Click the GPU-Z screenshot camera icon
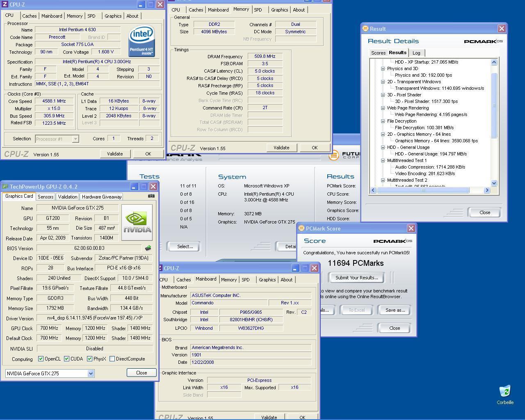The height and width of the screenshot is (420, 525). 151,196
